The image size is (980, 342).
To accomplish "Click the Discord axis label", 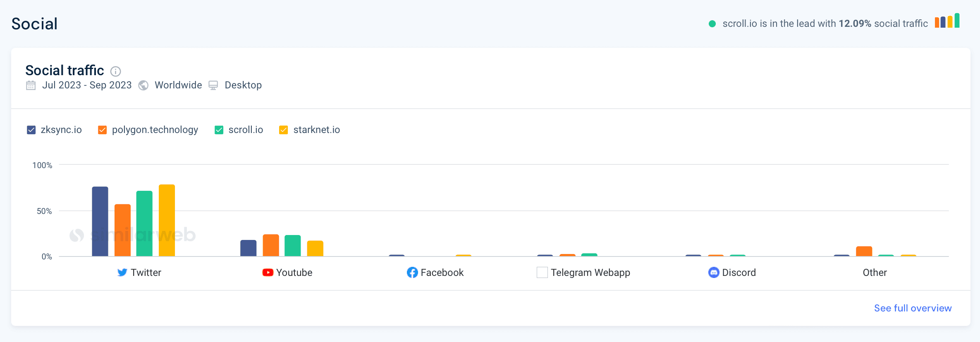I will click(739, 273).
